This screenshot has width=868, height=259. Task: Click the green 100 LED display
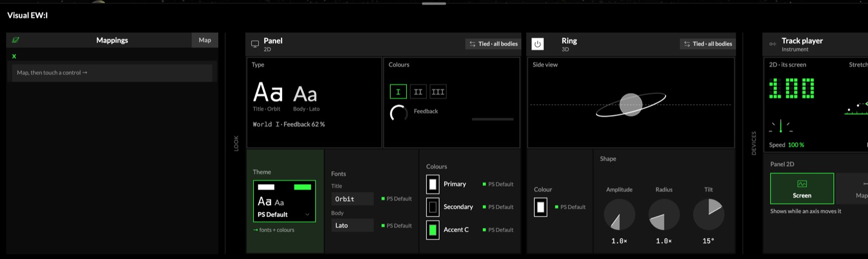pyautogui.click(x=792, y=89)
